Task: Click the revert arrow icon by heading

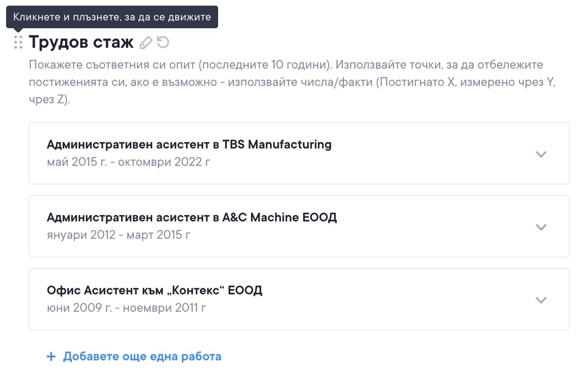Action: pyautogui.click(x=163, y=42)
